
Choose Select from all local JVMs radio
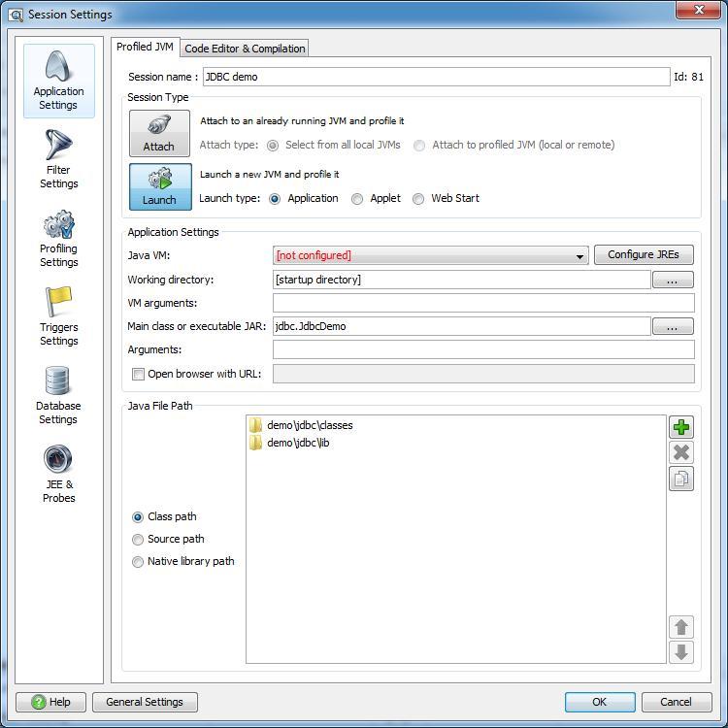[x=273, y=146]
